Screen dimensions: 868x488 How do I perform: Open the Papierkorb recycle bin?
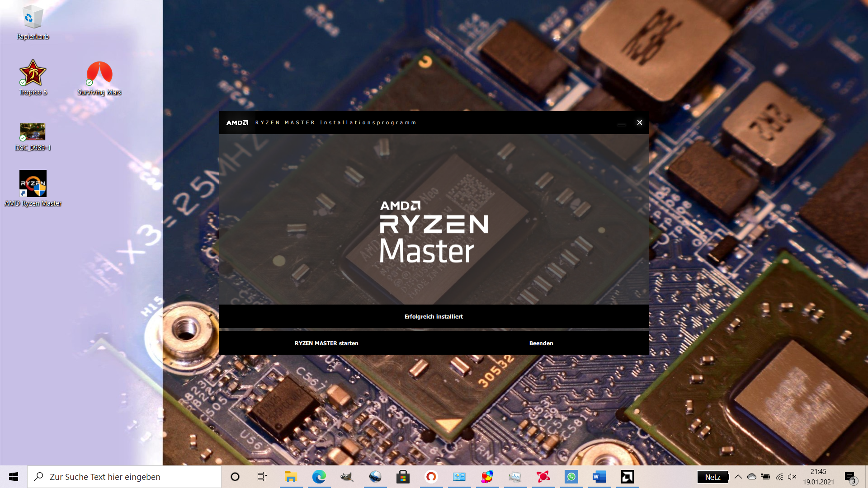point(33,18)
